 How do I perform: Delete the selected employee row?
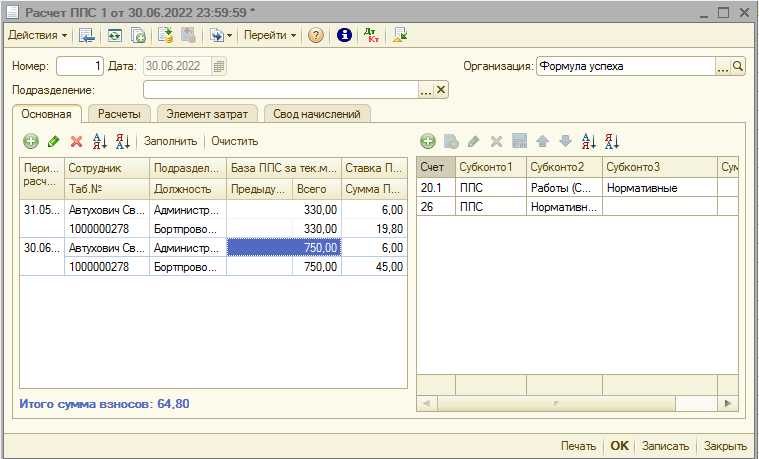point(76,141)
